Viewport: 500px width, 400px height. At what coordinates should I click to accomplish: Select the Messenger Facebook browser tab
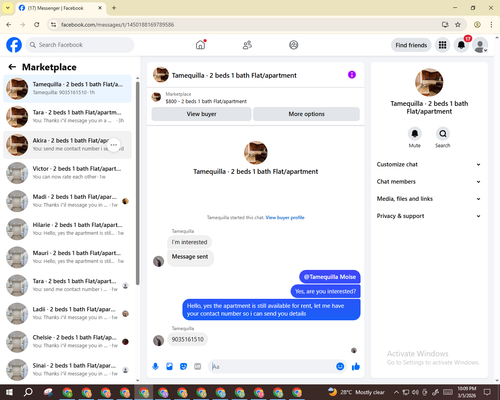tap(60, 8)
